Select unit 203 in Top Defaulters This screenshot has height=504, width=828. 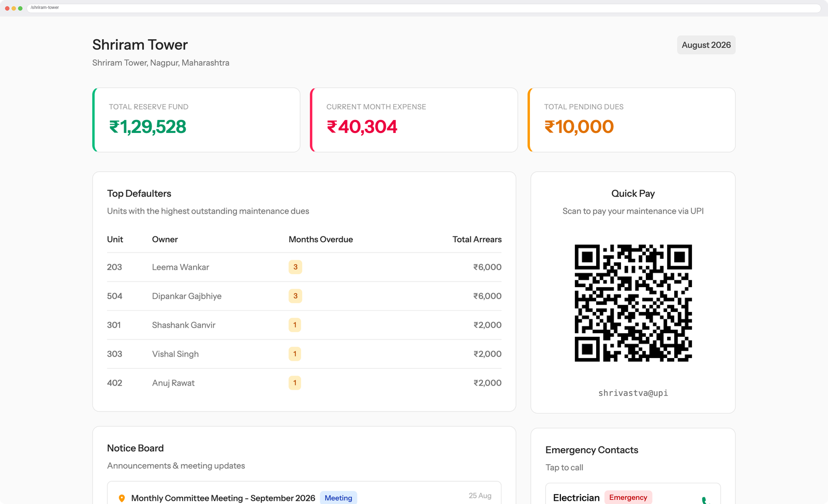[114, 267]
